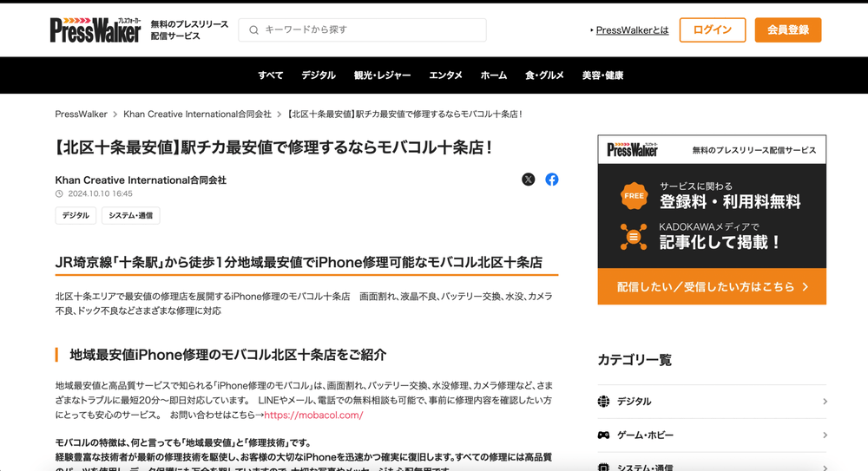Click the PressWalker logo inside the sidebar banner
This screenshot has width=868, height=471.
click(x=632, y=150)
